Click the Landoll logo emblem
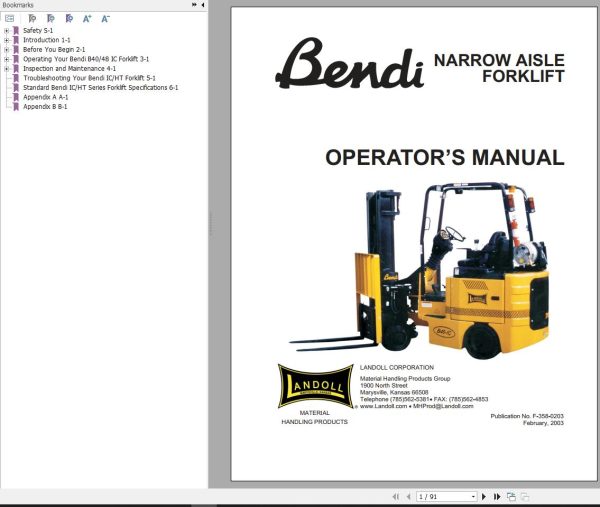This screenshot has height=507, width=600. [315, 386]
